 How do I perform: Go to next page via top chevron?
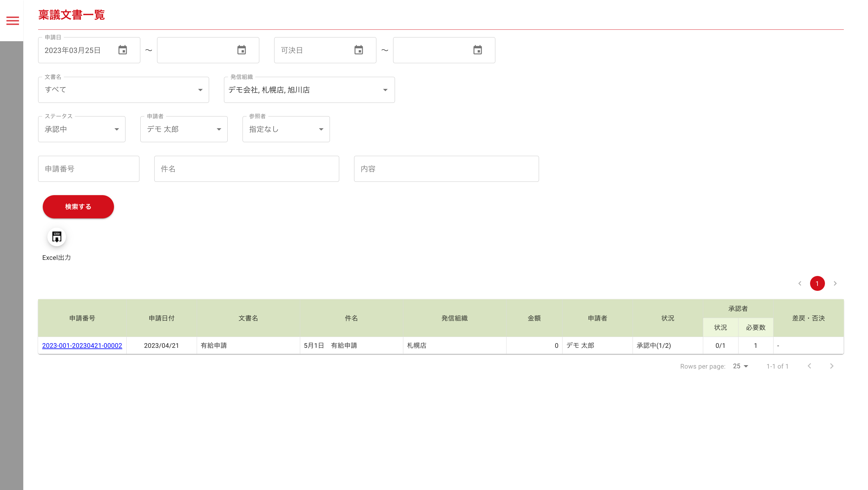(835, 283)
